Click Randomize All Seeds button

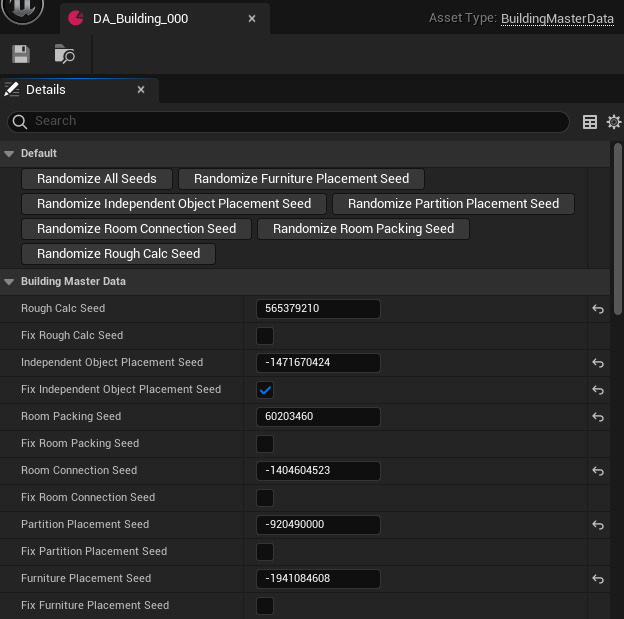97,179
